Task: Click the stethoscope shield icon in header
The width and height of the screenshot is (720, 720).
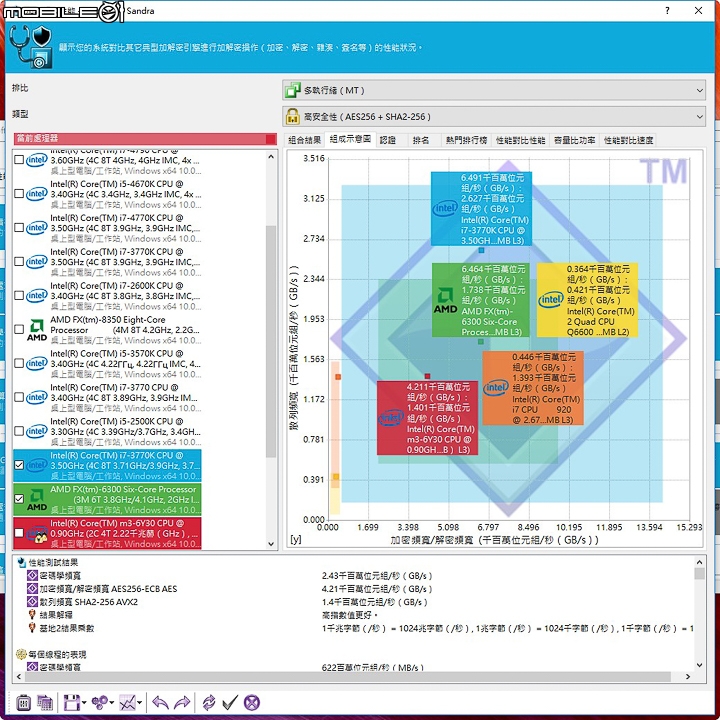Action: (31, 47)
